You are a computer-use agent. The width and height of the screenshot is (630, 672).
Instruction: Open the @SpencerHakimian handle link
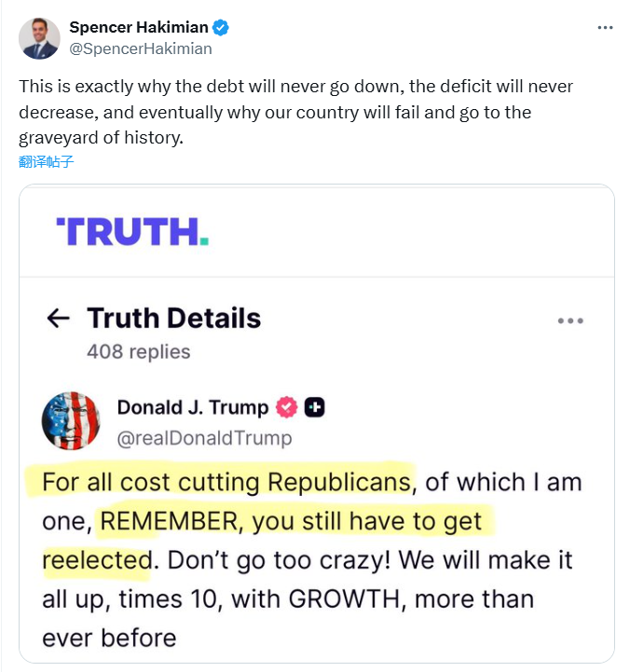(x=140, y=48)
